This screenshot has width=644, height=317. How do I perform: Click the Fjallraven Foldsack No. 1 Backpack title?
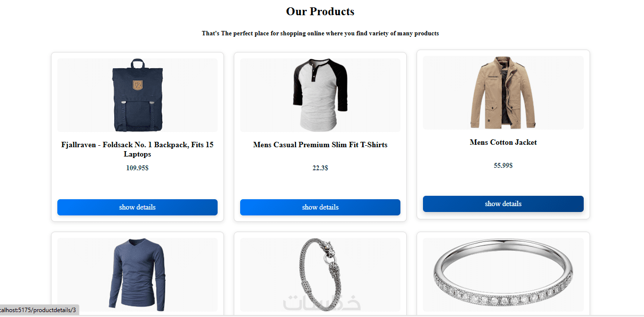(x=137, y=149)
